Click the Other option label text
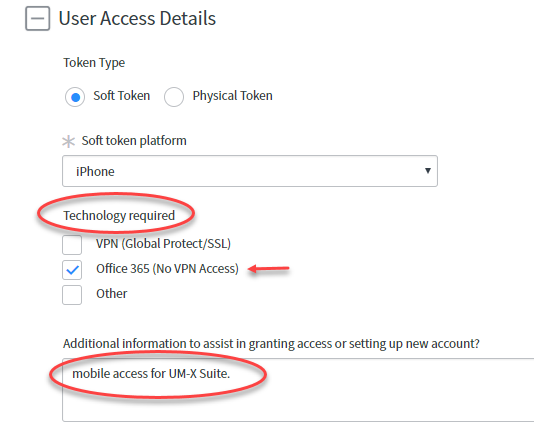The image size is (534, 435). (x=112, y=294)
